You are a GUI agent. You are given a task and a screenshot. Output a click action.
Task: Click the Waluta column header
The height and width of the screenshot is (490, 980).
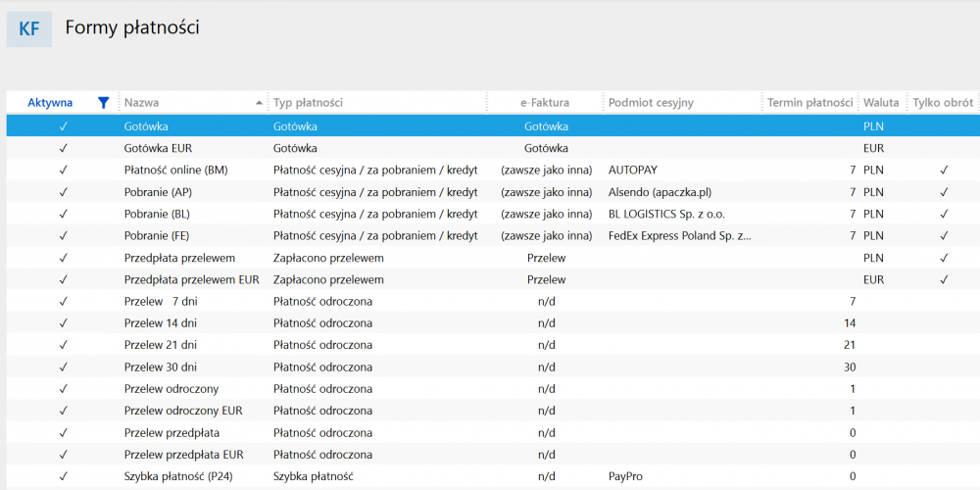881,103
